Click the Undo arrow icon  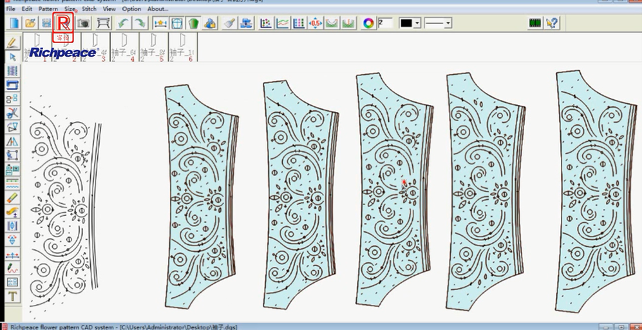(x=123, y=23)
